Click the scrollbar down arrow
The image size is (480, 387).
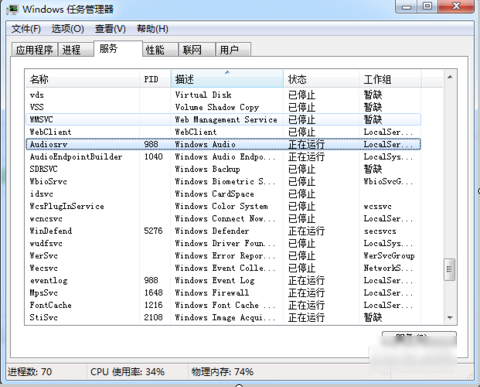(x=450, y=317)
